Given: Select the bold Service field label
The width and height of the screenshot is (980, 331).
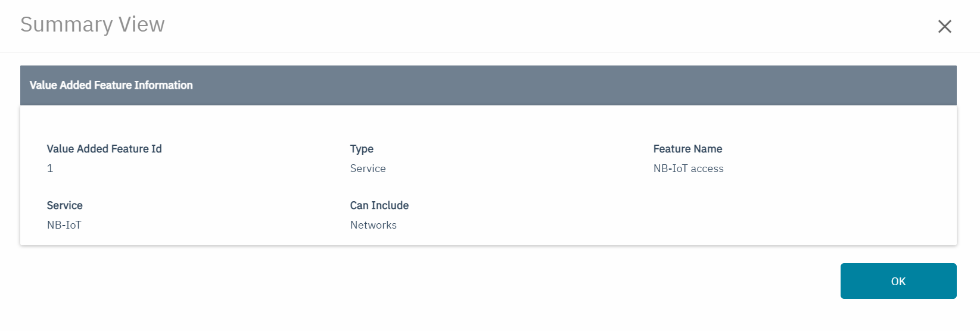Looking at the screenshot, I should (64, 205).
